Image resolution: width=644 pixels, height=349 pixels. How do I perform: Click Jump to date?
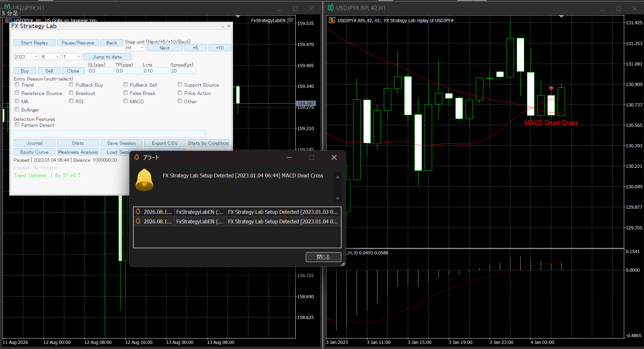(107, 57)
